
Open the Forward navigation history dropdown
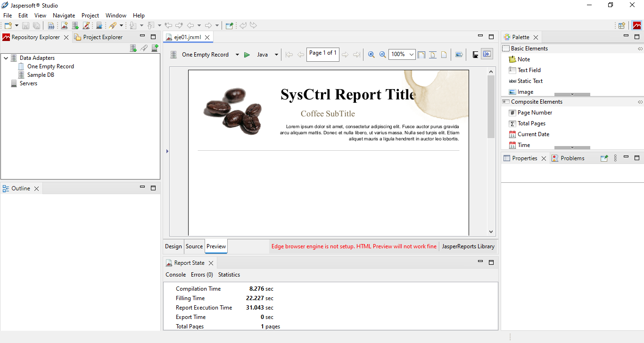click(x=217, y=25)
